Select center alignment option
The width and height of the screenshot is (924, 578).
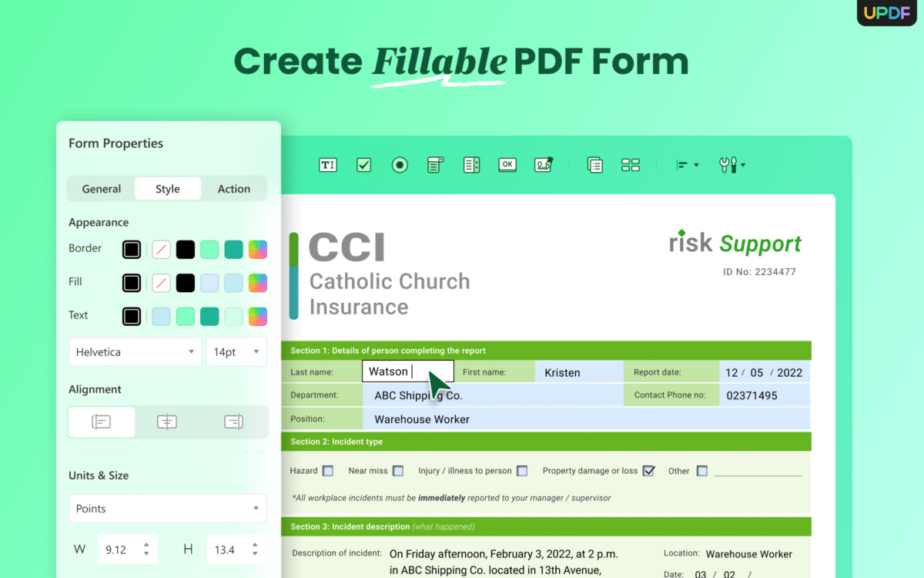coord(167,422)
